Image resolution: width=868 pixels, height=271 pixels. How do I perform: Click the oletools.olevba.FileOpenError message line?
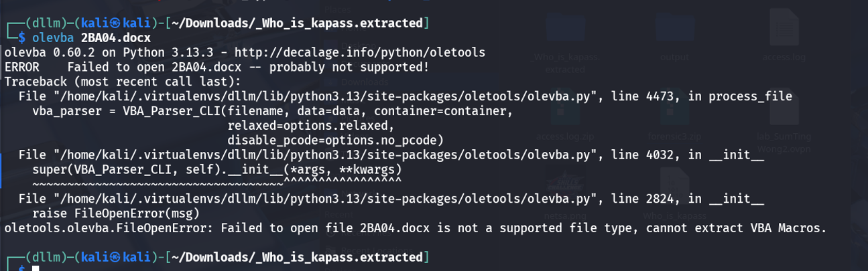click(416, 229)
